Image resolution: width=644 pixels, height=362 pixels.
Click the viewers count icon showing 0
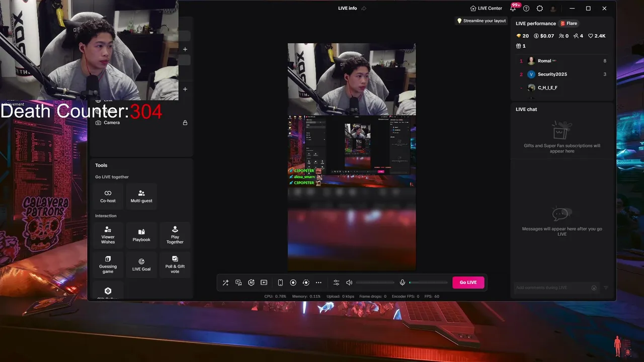[x=563, y=36]
